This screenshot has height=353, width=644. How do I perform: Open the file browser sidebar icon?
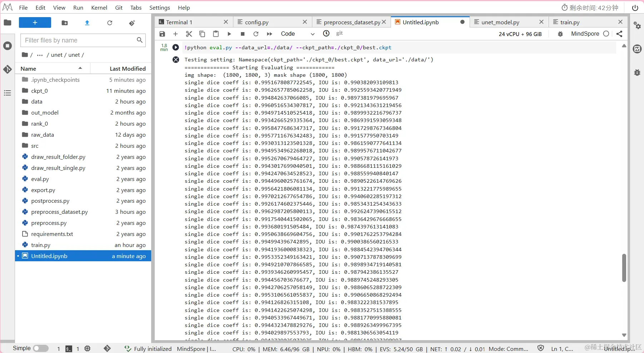pyautogui.click(x=8, y=23)
